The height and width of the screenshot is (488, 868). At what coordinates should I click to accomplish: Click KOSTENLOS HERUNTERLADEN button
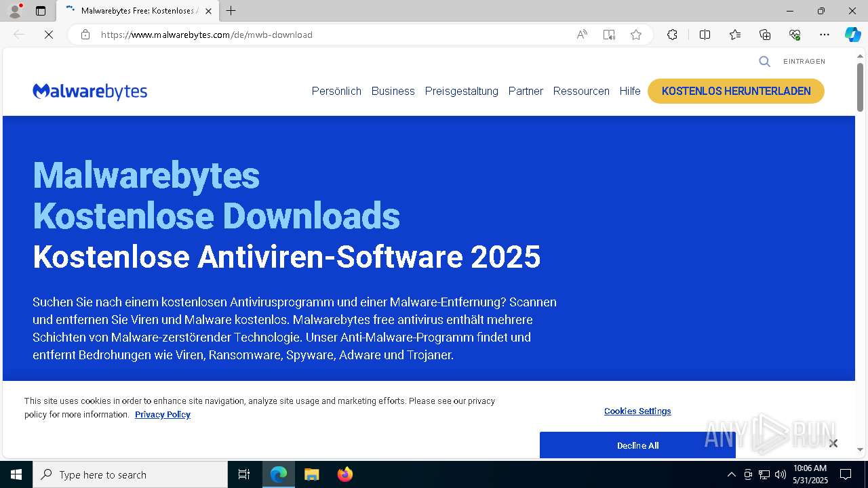coord(736,91)
